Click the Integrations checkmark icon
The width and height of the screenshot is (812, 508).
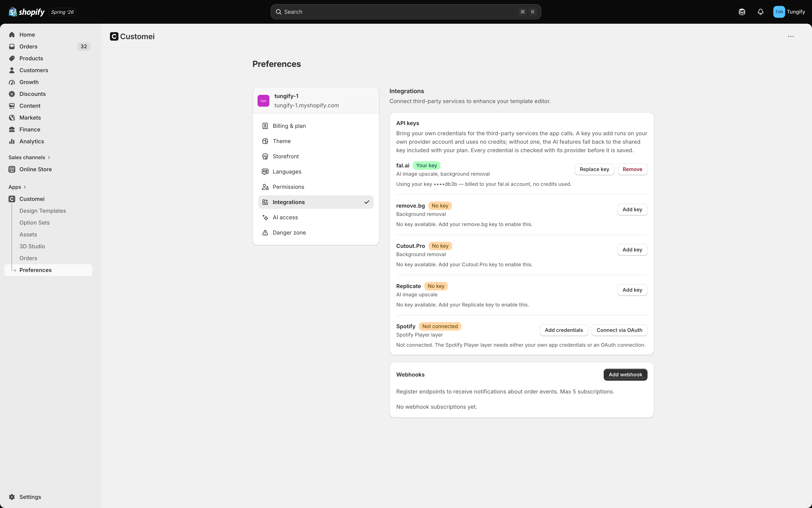point(367,202)
